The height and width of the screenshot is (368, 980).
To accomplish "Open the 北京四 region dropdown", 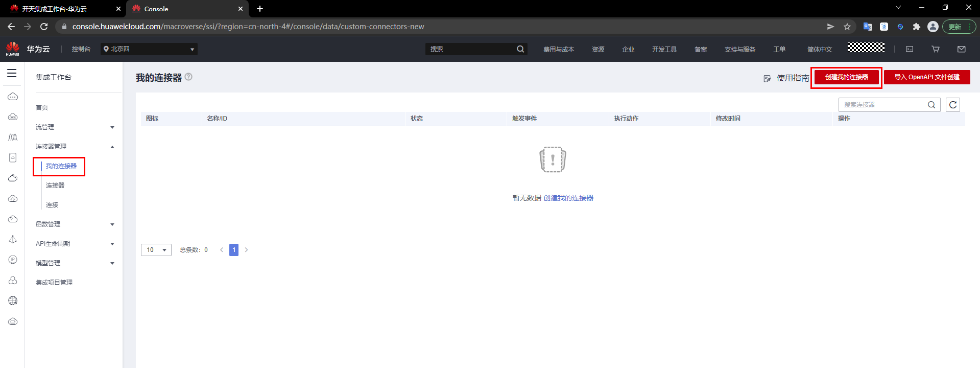I will point(149,49).
